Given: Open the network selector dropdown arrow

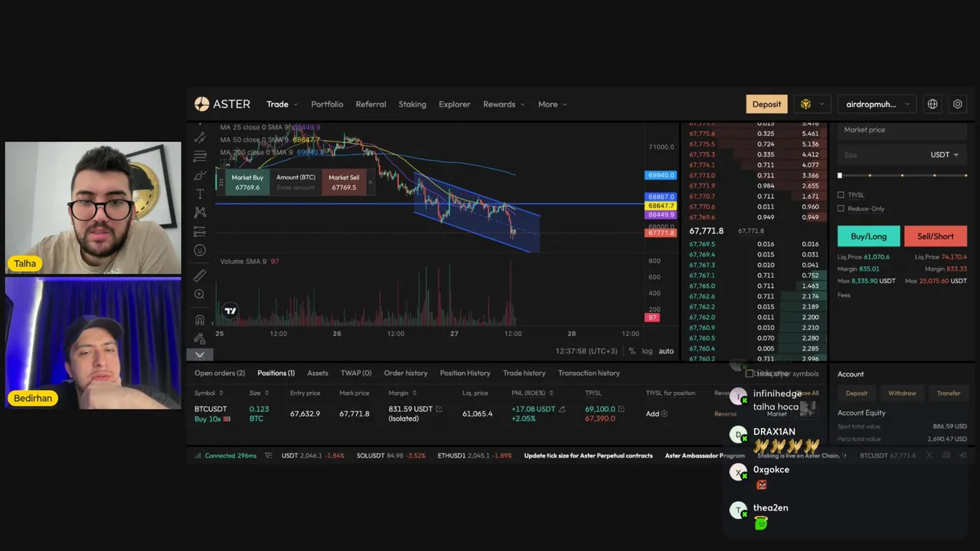Looking at the screenshot, I should coord(822,104).
